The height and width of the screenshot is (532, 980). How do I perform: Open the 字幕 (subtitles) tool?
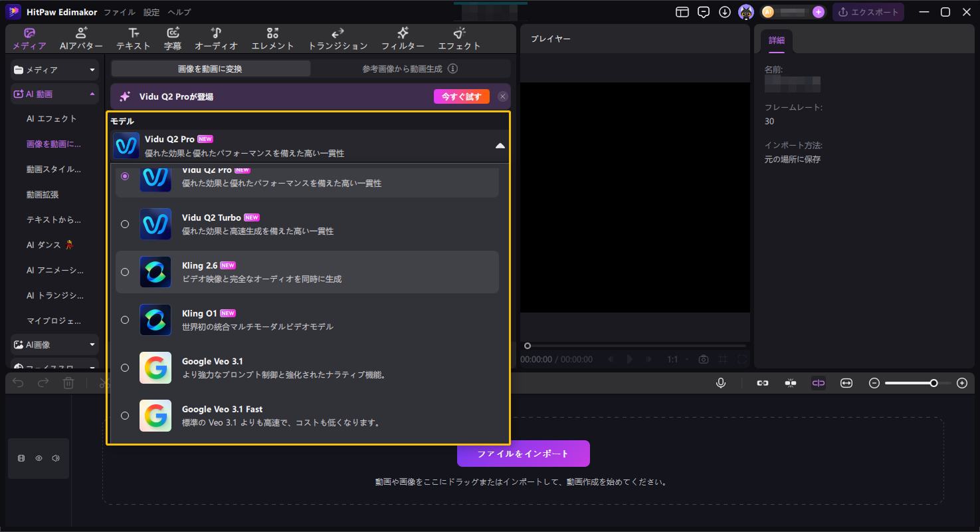pyautogui.click(x=173, y=38)
